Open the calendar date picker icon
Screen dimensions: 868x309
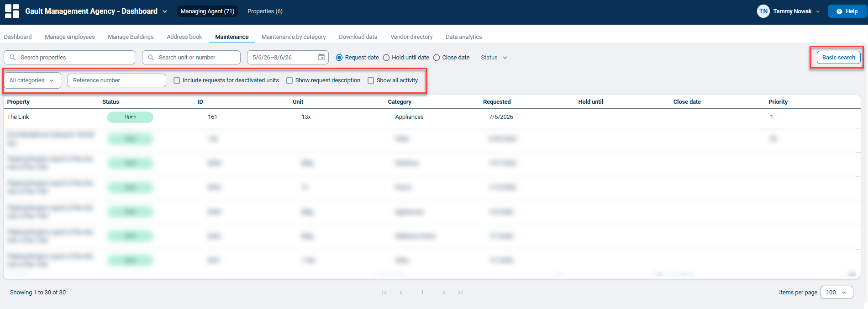point(321,57)
